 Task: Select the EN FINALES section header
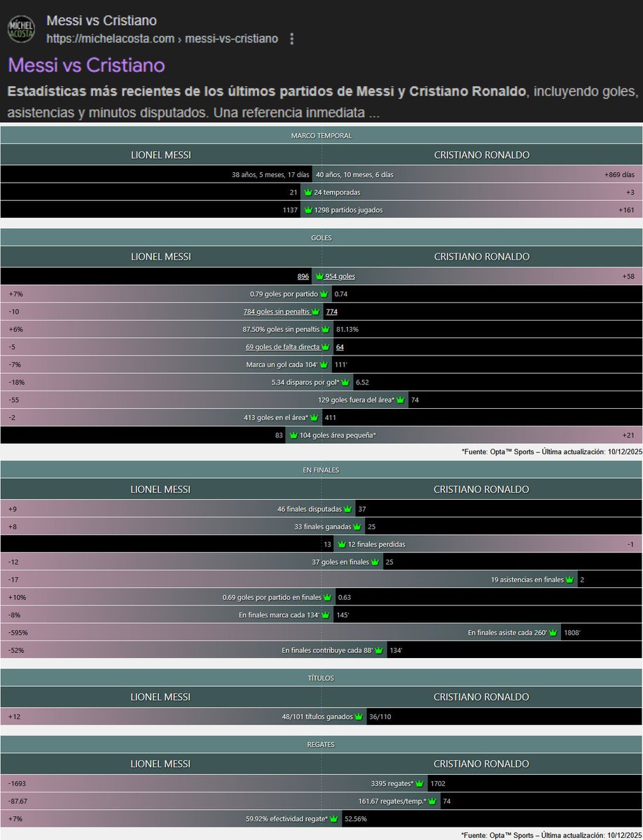[x=321, y=470]
